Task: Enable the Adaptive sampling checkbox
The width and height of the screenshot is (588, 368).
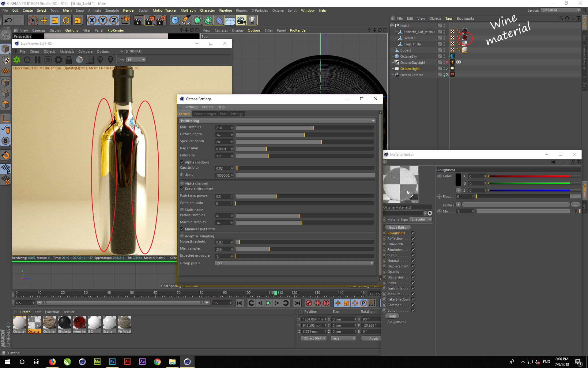Action: click(182, 236)
